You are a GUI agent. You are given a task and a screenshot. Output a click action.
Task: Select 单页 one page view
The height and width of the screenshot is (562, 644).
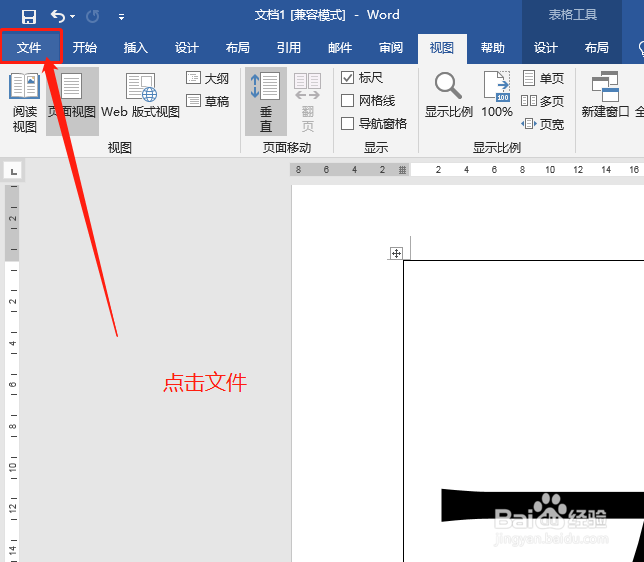[x=543, y=78]
